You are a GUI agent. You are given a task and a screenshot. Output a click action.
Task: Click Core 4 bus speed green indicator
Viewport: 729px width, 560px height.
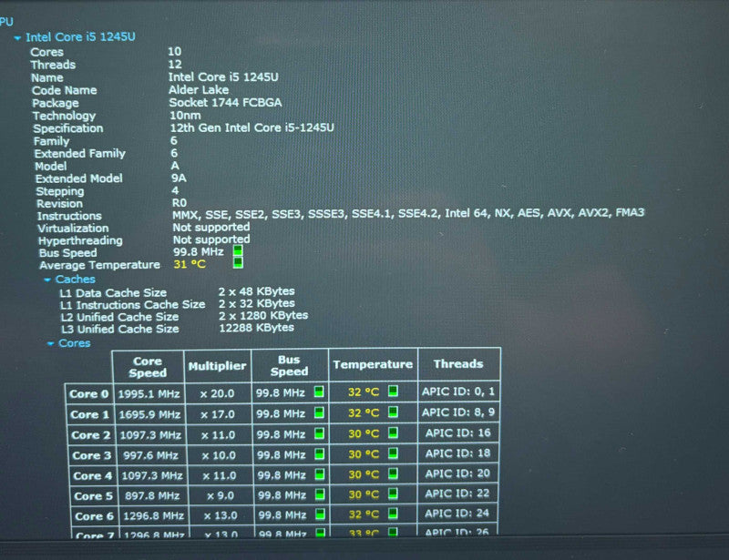[320, 474]
